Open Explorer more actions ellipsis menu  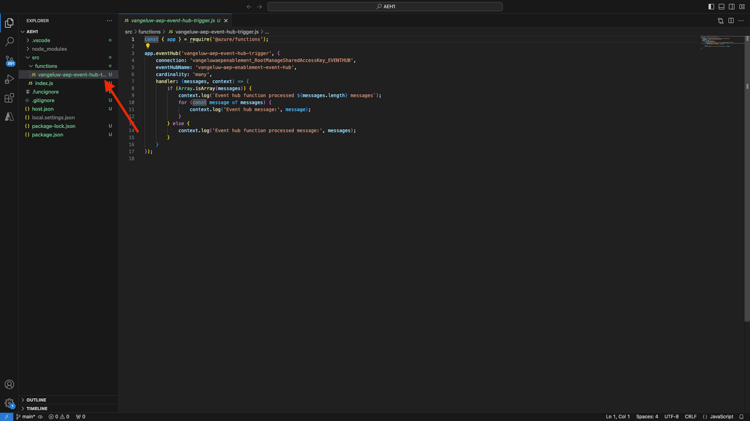click(109, 20)
